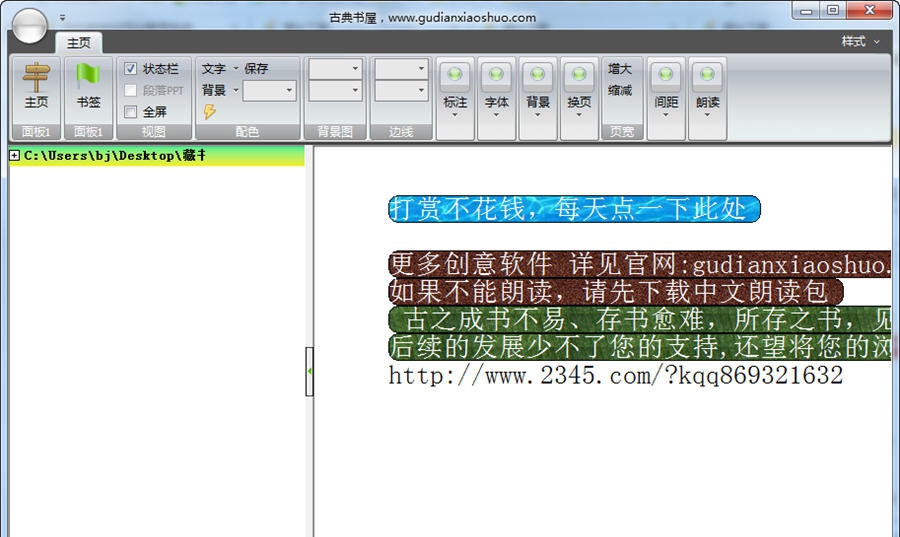The image size is (900, 537).
Task: Uncheck the 状态栏 checkbox
Action: [x=131, y=69]
